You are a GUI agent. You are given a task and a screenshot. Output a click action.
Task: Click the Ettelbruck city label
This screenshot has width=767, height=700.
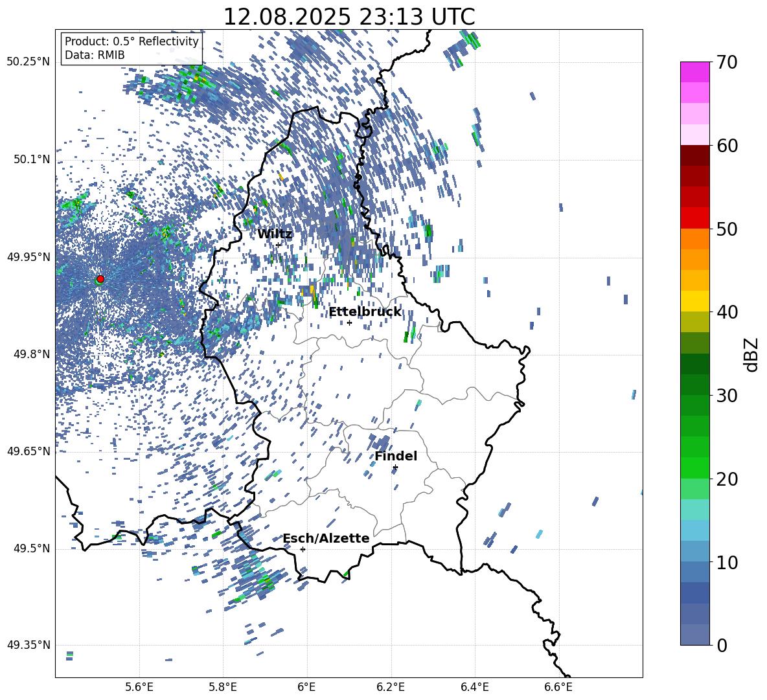click(x=365, y=312)
